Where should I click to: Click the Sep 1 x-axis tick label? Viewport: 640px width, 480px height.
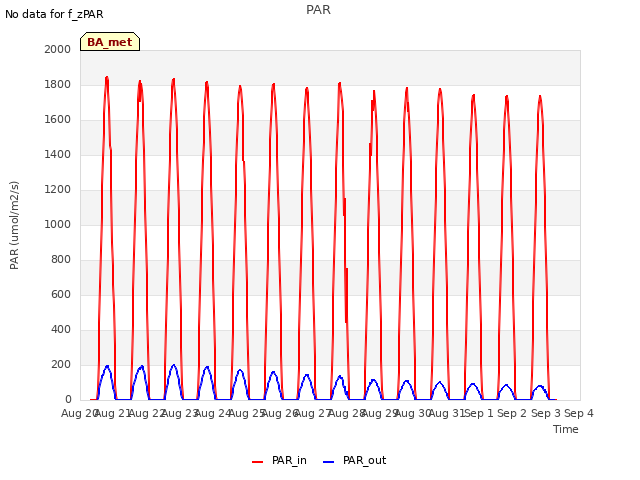click(x=479, y=413)
